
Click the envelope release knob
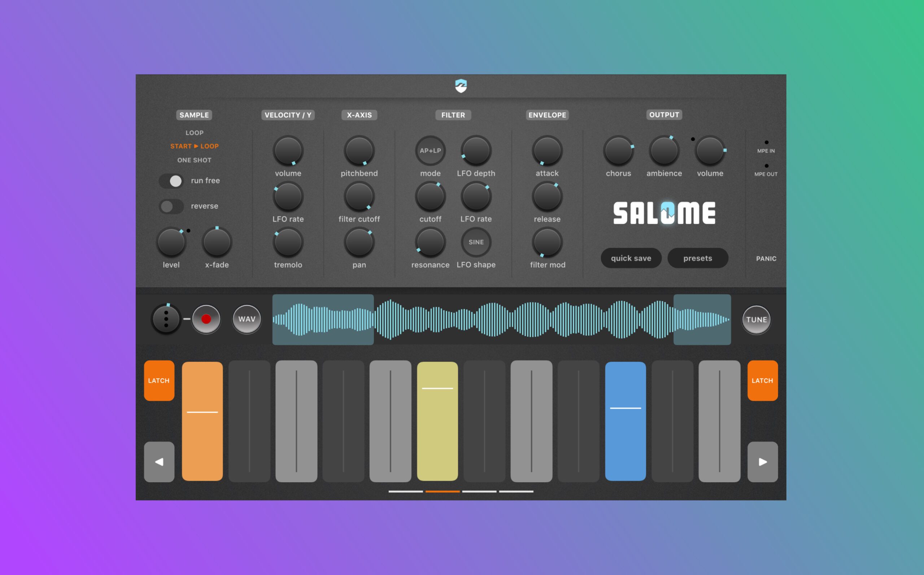[x=547, y=197]
